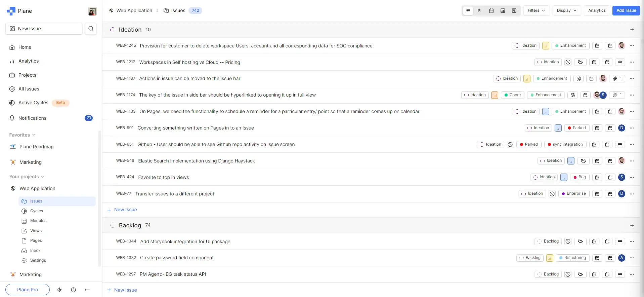Click the blue Add Issue button

(626, 10)
